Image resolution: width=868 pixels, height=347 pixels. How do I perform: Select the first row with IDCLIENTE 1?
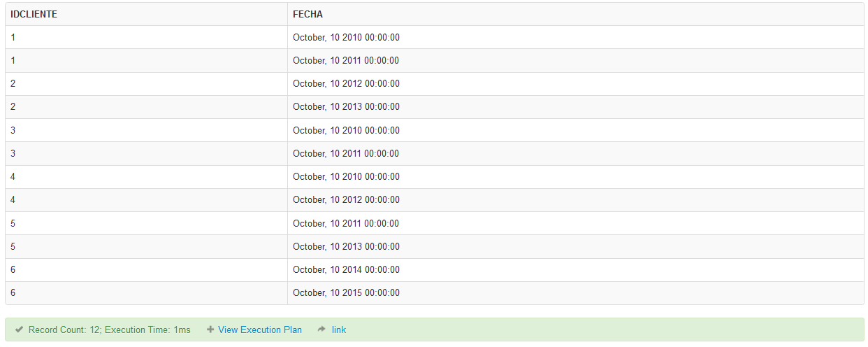point(434,37)
